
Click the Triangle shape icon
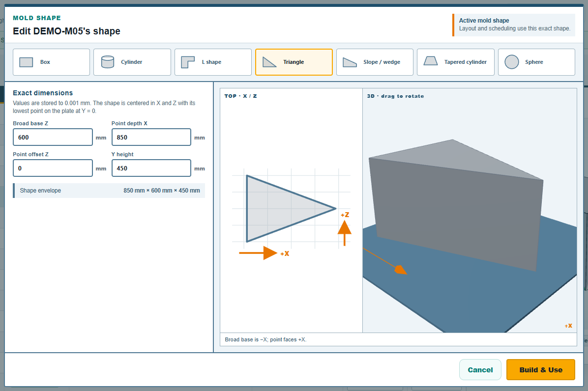coord(269,62)
